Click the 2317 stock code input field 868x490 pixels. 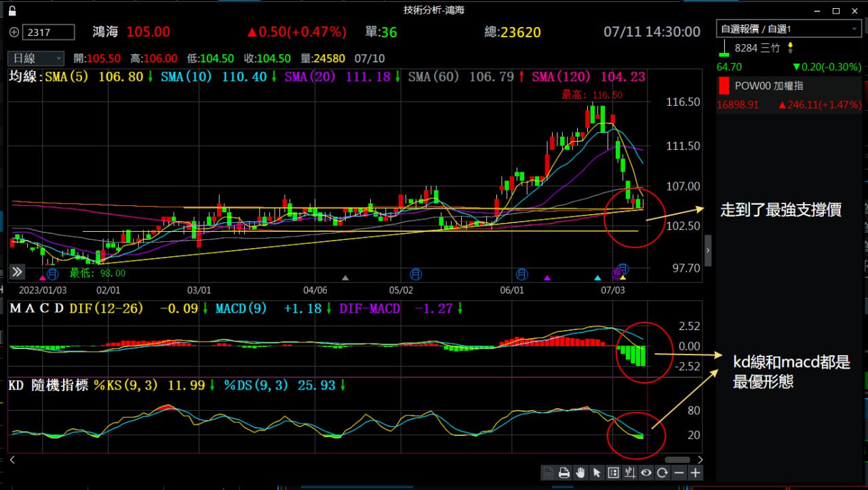(49, 32)
